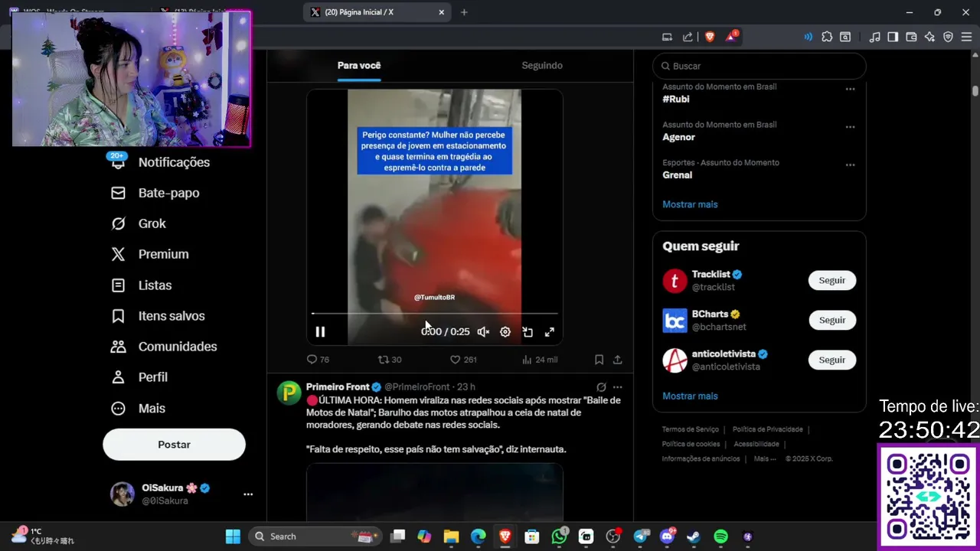Open the browser extensions puzzle icon
The width and height of the screenshot is (980, 551).
[x=827, y=37]
